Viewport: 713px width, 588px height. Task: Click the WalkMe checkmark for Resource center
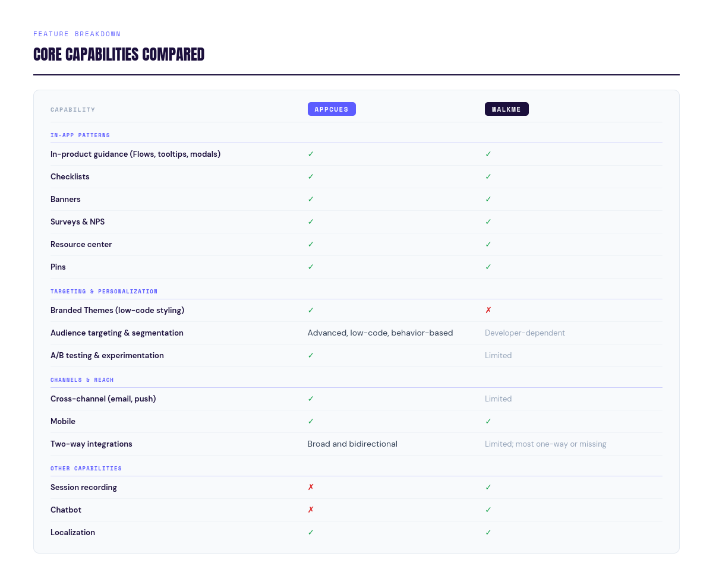(488, 245)
